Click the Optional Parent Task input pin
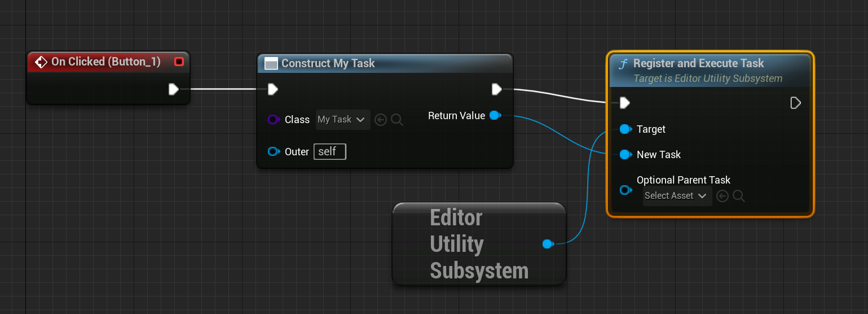868x314 pixels. pos(625,190)
